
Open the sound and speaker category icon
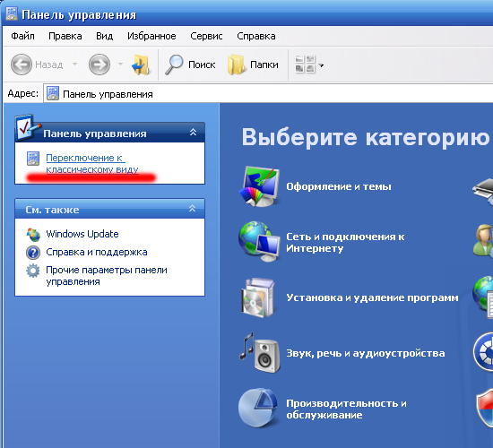click(259, 353)
